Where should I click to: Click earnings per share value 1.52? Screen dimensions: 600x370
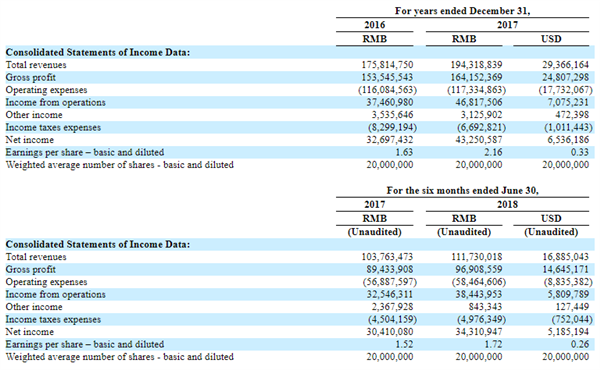(x=404, y=344)
